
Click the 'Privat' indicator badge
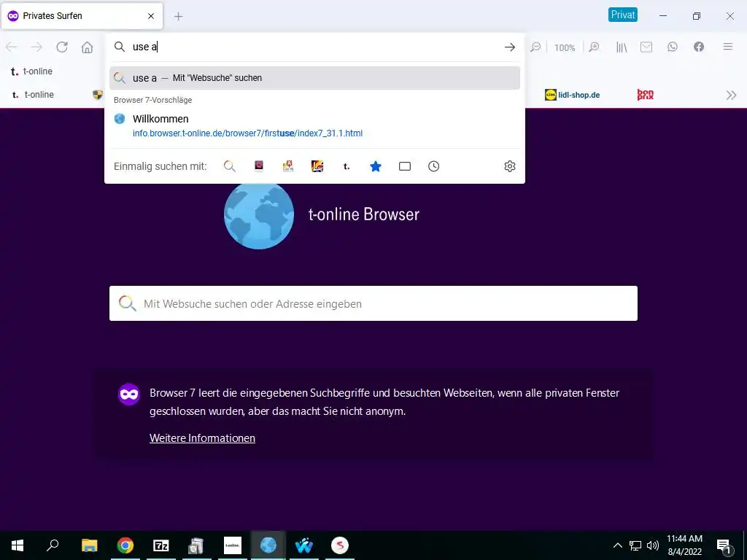click(x=623, y=15)
